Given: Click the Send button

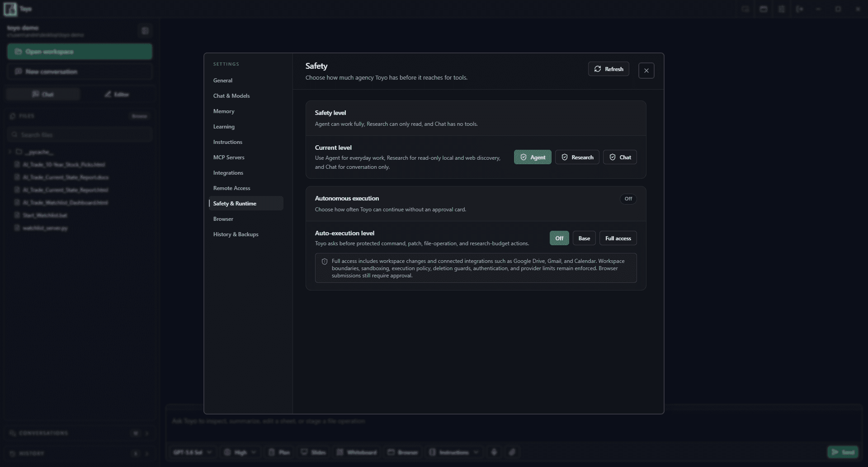Looking at the screenshot, I should [x=843, y=452].
